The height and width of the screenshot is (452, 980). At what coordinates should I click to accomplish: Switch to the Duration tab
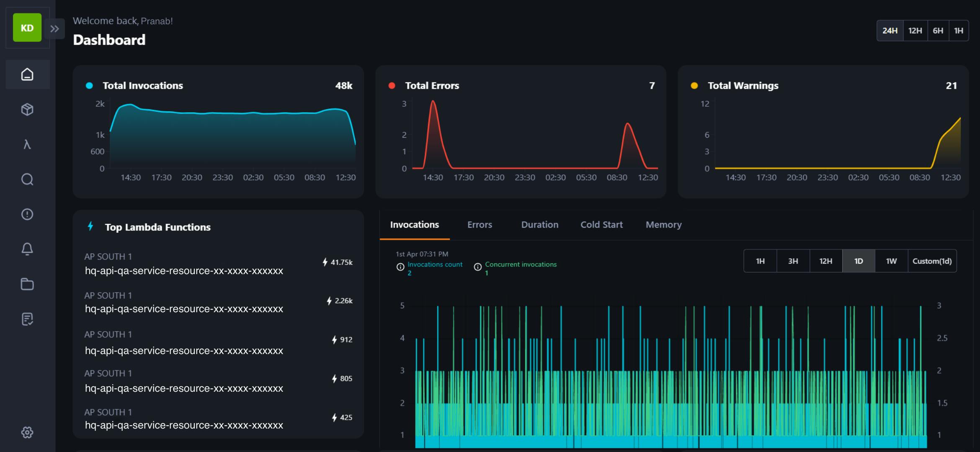[540, 225]
